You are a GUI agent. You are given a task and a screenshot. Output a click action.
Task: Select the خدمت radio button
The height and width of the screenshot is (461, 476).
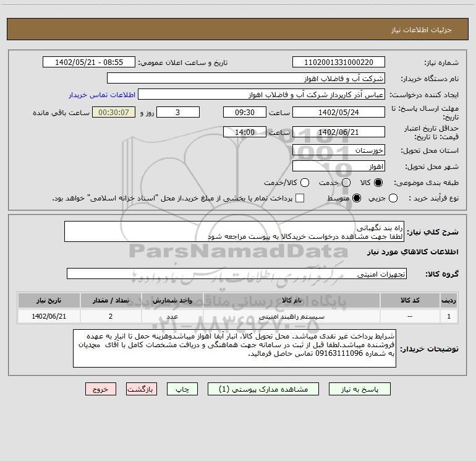pos(346,183)
